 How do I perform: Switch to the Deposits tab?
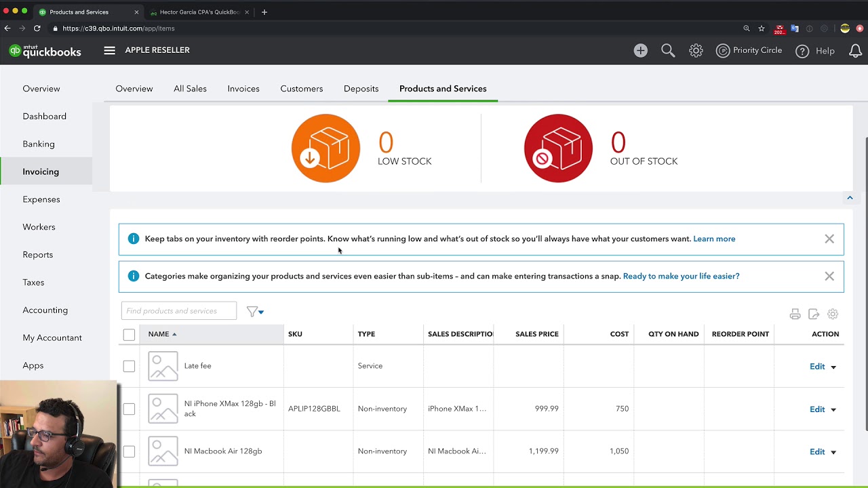pyautogui.click(x=361, y=89)
